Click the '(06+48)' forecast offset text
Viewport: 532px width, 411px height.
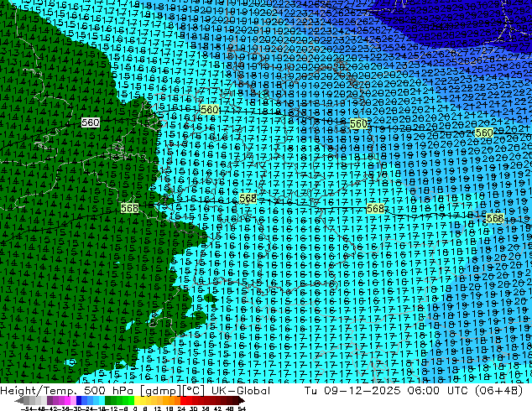click(x=499, y=390)
